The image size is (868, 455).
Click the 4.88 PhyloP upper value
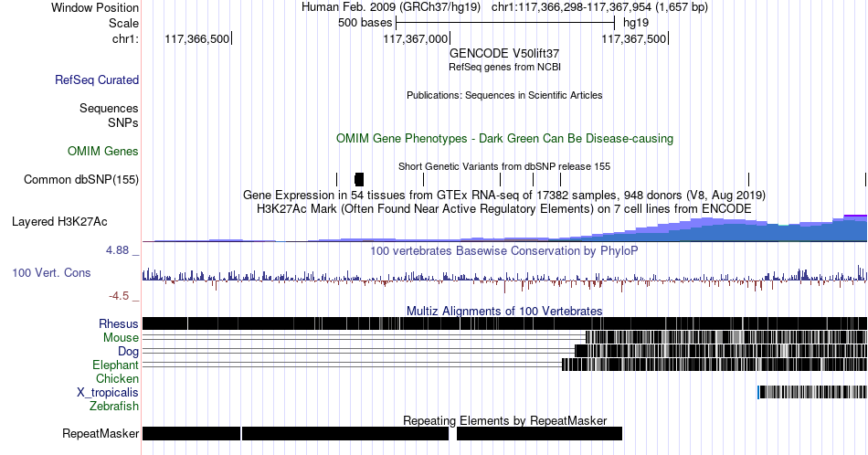[117, 250]
